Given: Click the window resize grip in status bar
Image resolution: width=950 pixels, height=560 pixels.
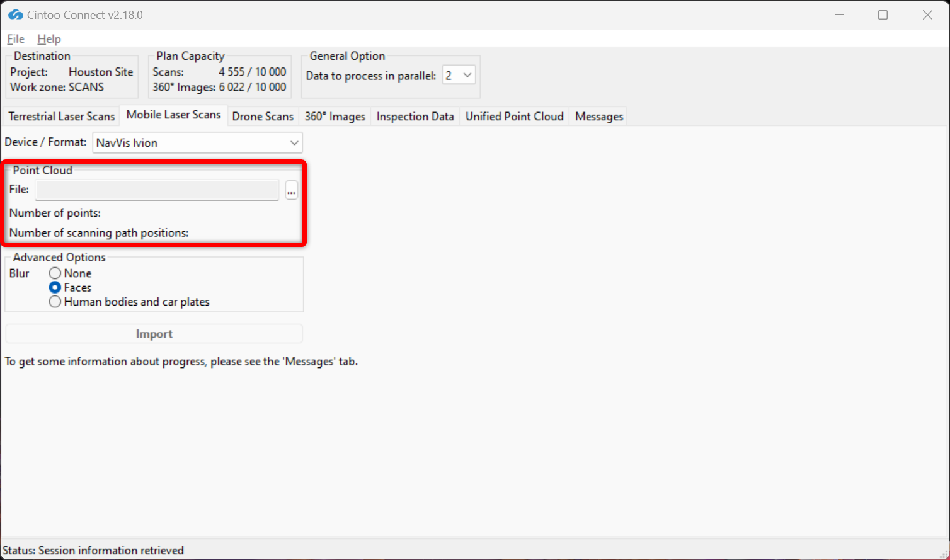Looking at the screenshot, I should (x=943, y=553).
